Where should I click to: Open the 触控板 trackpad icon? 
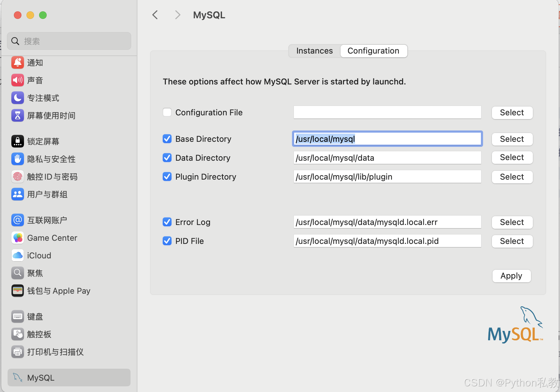tap(18, 334)
